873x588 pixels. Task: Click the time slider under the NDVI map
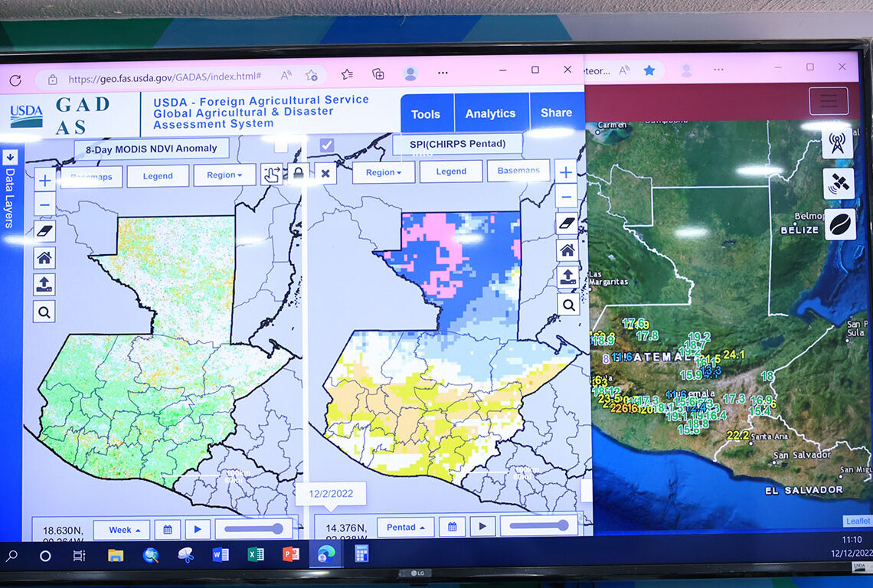[254, 528]
